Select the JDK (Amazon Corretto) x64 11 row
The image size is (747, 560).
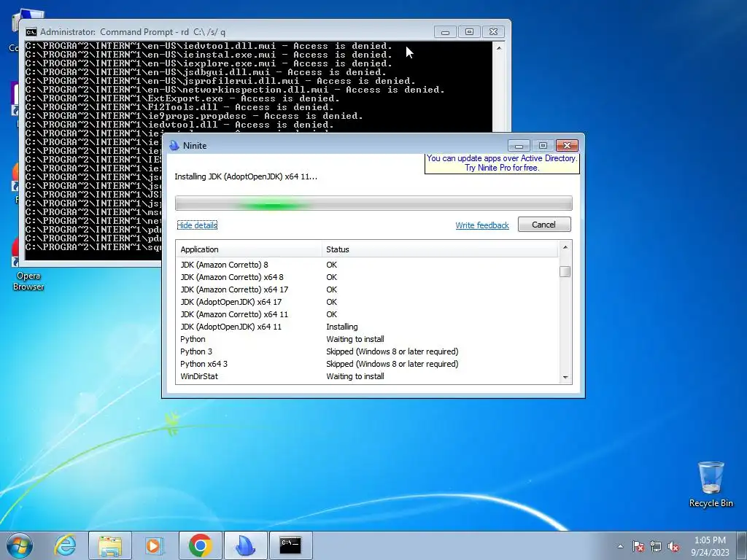(x=367, y=314)
